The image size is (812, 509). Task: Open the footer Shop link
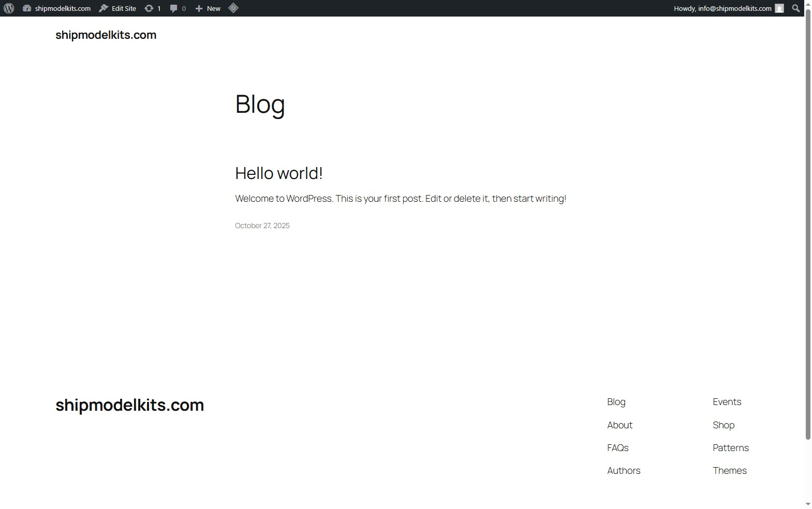click(723, 425)
